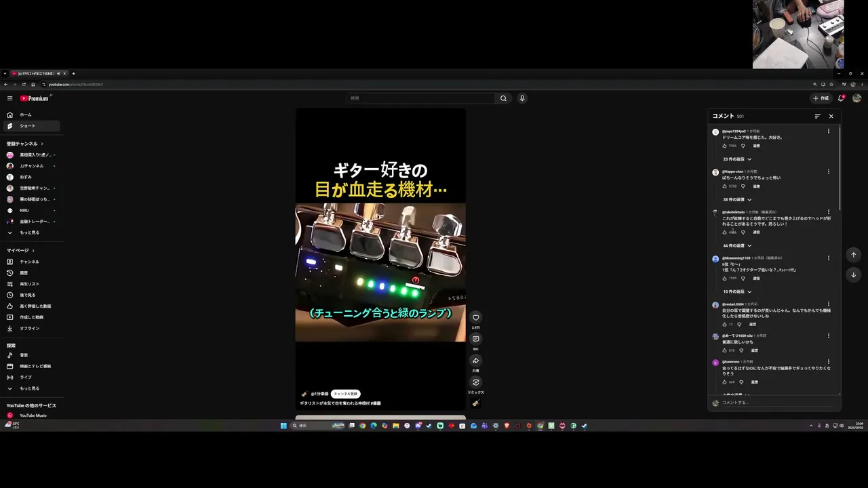Reload the page in the browser toolbar
This screenshot has height=488, width=868.
pyautogui.click(x=24, y=85)
